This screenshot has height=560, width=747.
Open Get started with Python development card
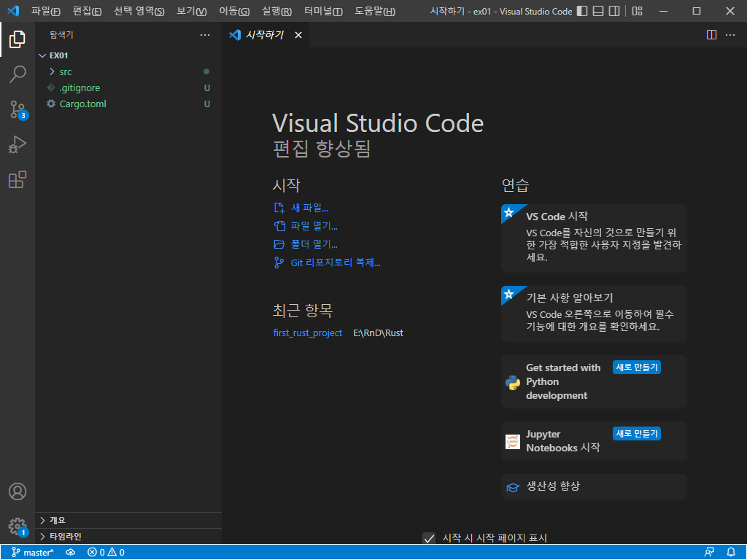[x=594, y=381]
